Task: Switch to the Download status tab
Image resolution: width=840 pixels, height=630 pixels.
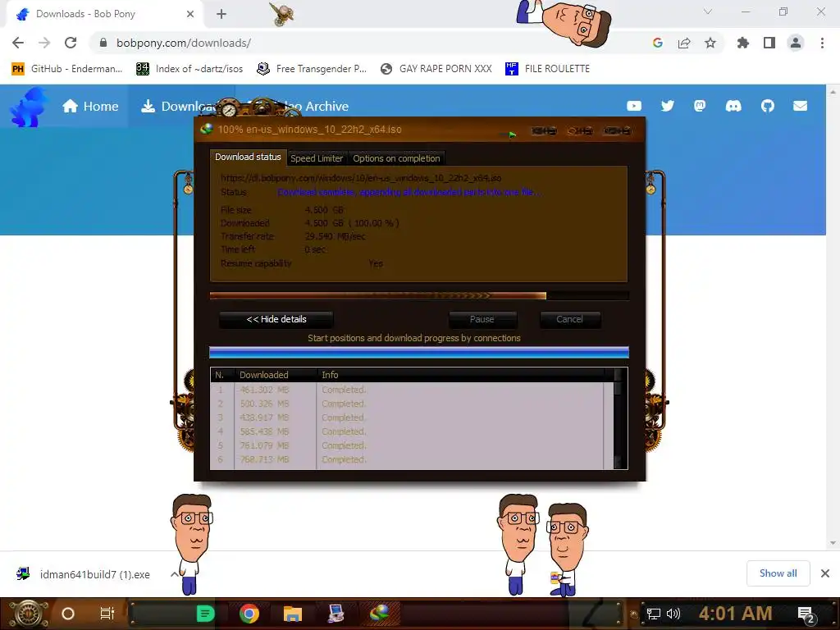Action: coord(248,157)
